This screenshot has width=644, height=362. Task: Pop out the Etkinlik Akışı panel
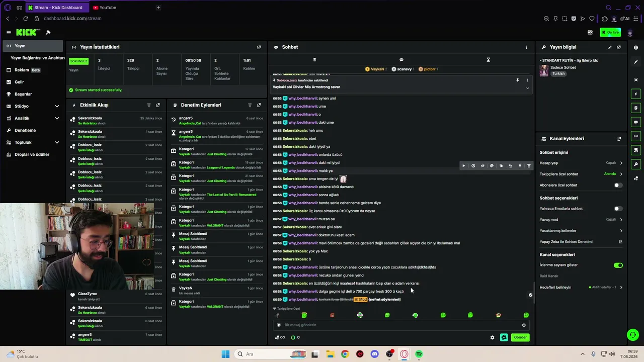158,105
